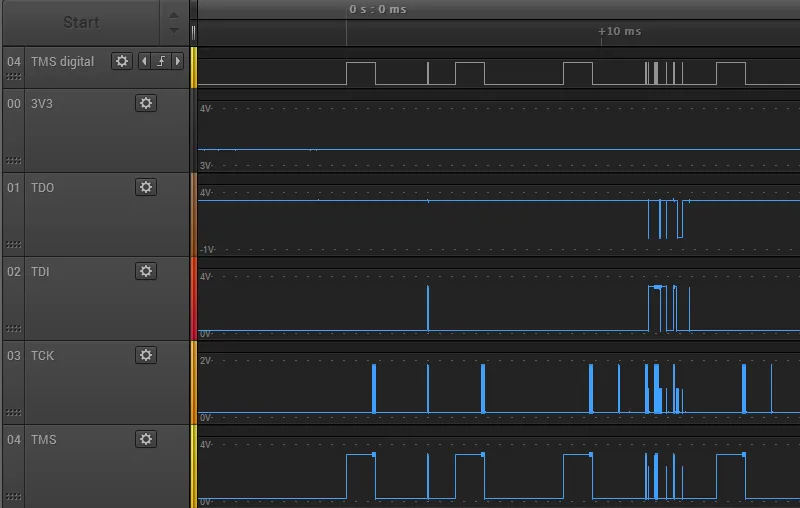Click the TDI spike before the +10 ms burst
Viewport: 800px width, 508px height.
pos(428,309)
